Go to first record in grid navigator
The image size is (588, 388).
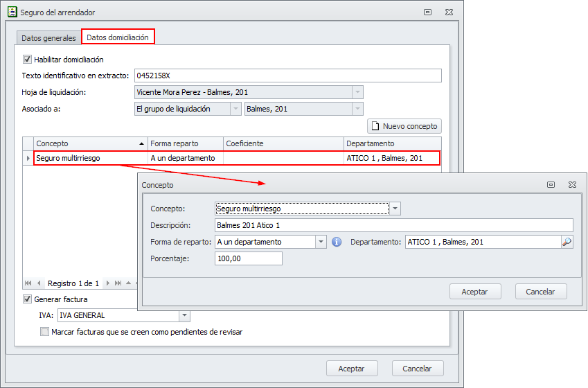28,283
